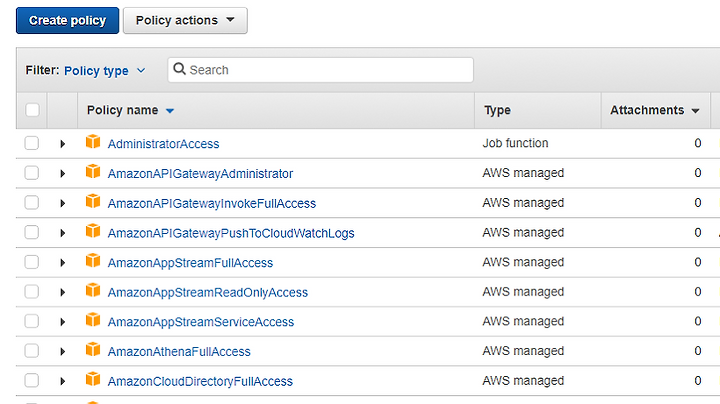The height and width of the screenshot is (404, 720).
Task: Click the 'Job function' type cell
Action: tap(515, 143)
